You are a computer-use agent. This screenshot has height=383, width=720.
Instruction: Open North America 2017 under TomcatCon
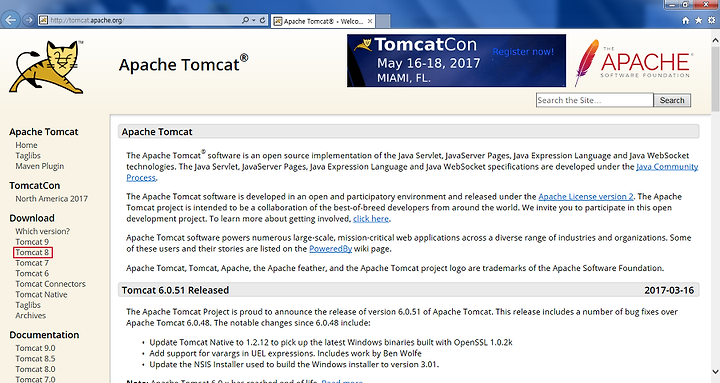tap(51, 199)
